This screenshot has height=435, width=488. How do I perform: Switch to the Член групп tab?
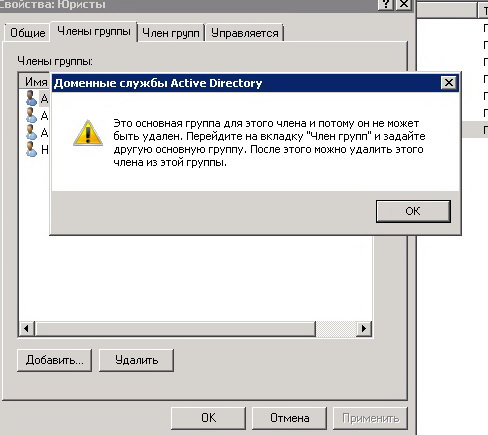[171, 33]
